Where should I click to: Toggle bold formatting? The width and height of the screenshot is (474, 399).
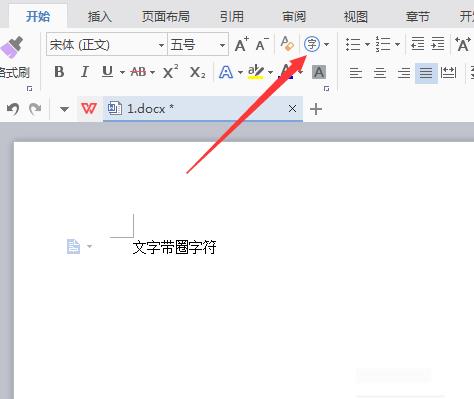coord(59,72)
